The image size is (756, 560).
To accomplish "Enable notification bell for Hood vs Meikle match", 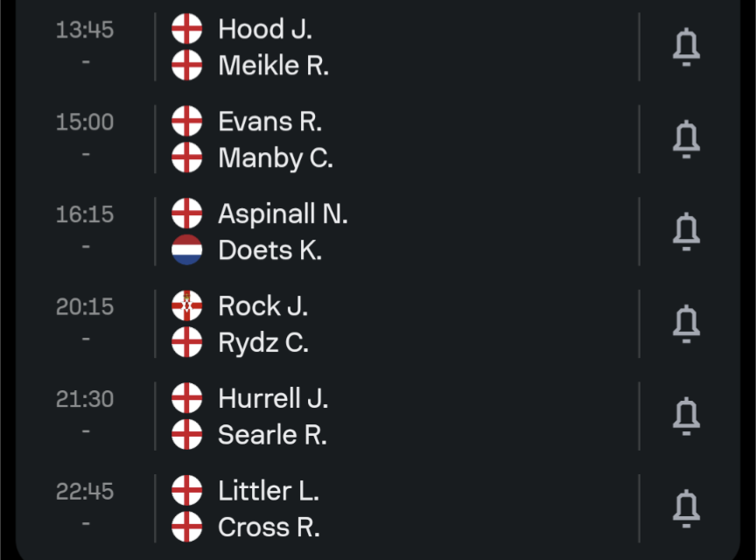I will click(686, 47).
